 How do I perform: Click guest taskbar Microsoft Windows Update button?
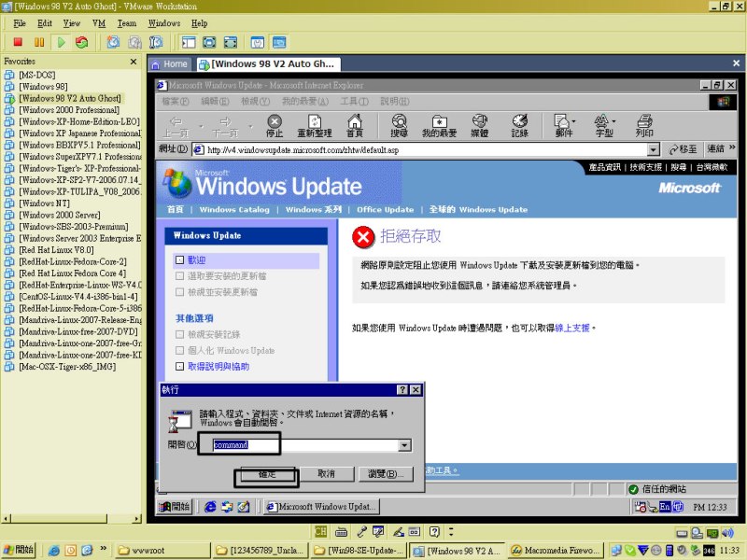(322, 507)
